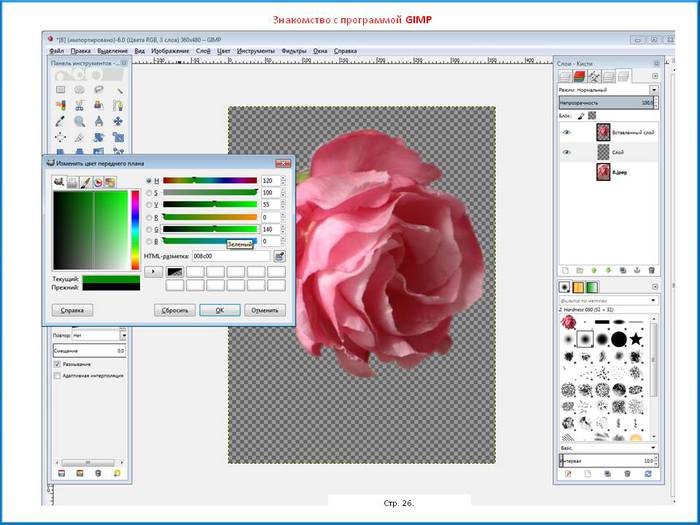
Task: Select the Rectangle Select tool
Action: (x=60, y=90)
